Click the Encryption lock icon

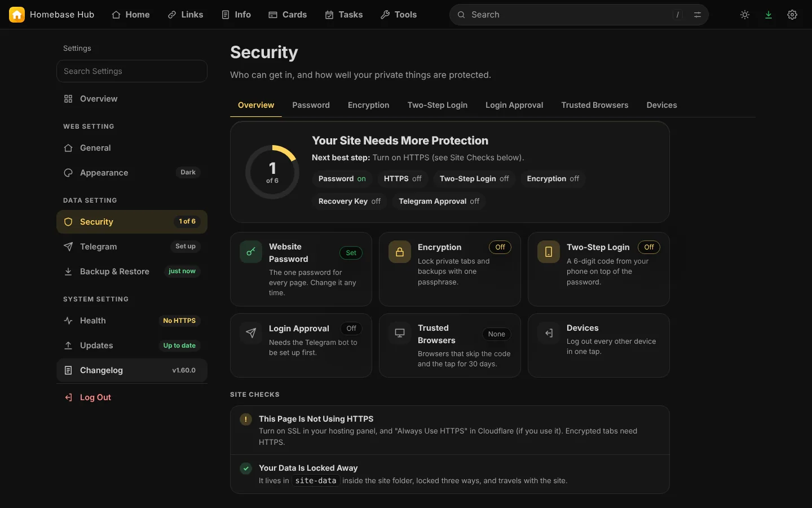click(x=400, y=252)
